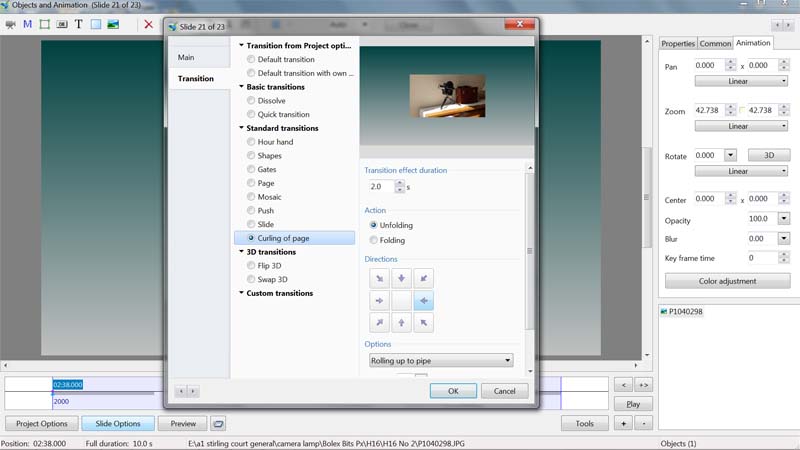The image size is (800, 450).
Task: Collapse the Standard transitions group
Action: coord(241,128)
